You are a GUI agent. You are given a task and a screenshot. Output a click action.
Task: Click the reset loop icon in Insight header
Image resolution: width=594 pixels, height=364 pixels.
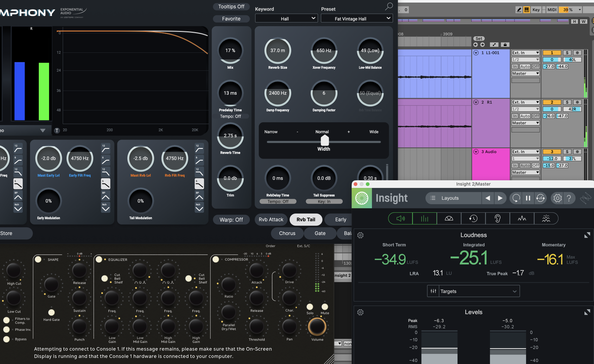pos(516,198)
